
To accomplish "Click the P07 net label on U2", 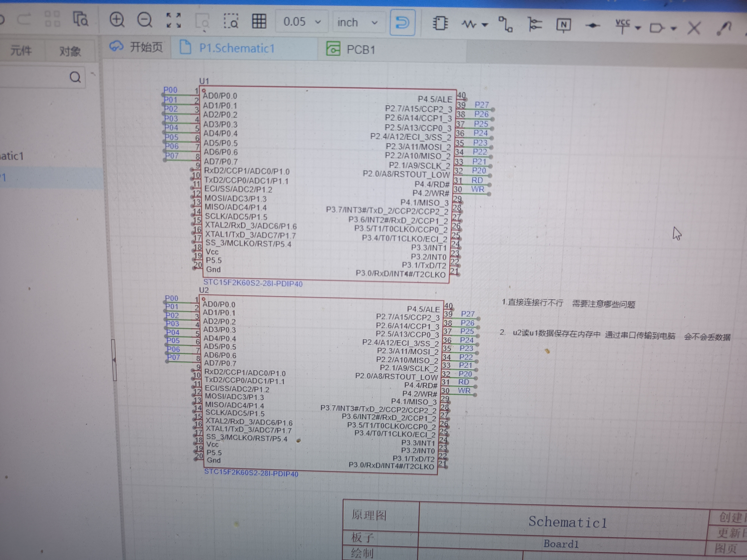I will (173, 357).
